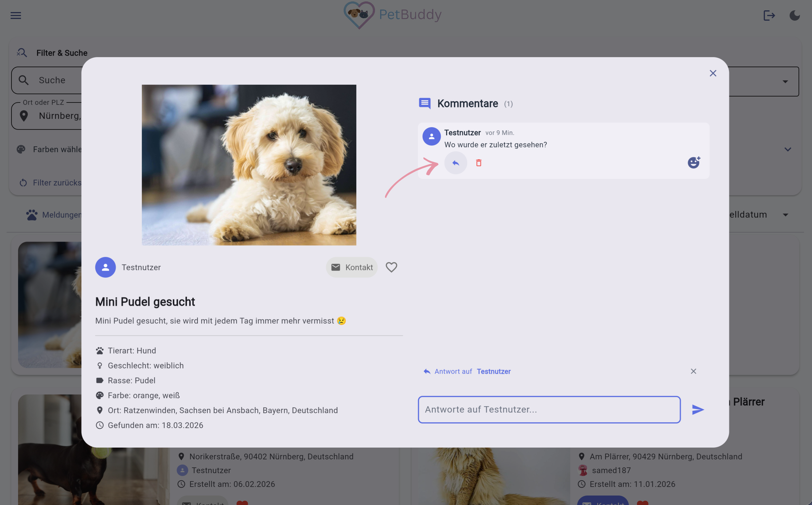Click the Kommentare speech bubble icon
812x505 pixels.
click(425, 104)
